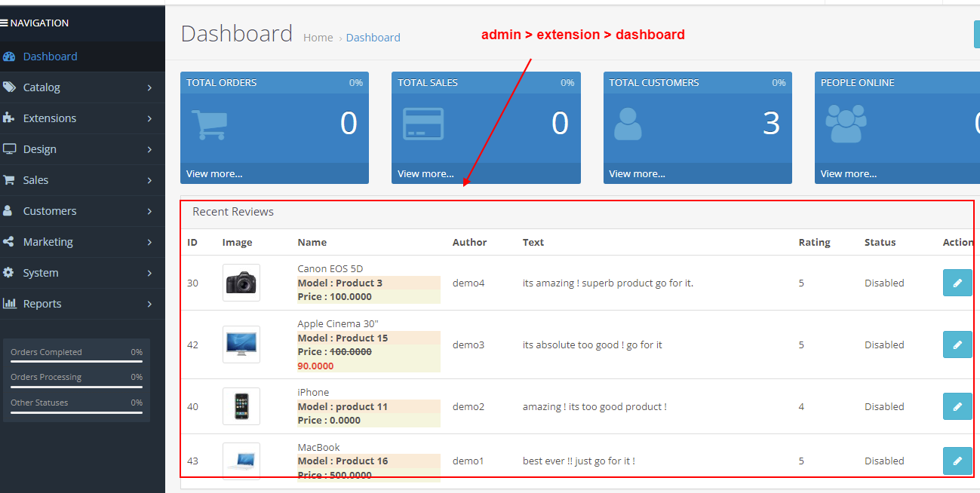Click the edit pencil for the Canon review
Screen dimensions: 980x493
coord(957,283)
